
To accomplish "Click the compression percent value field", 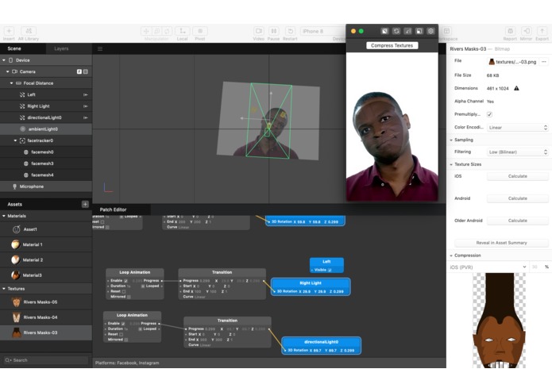I will [x=535, y=267].
